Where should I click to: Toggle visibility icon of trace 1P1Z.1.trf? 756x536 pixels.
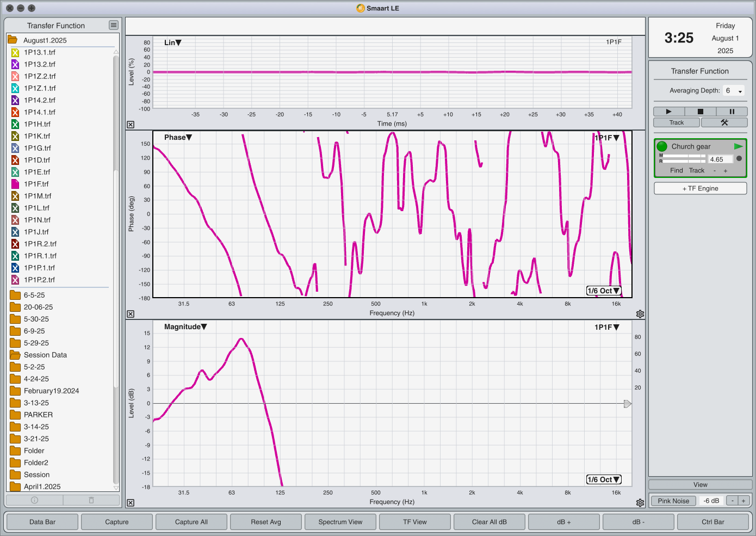[x=15, y=88]
